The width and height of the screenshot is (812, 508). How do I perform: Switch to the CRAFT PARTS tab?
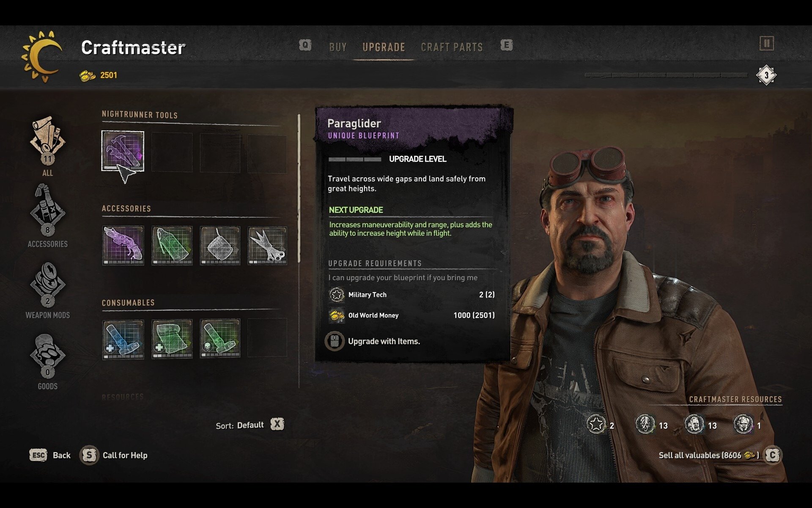point(452,47)
